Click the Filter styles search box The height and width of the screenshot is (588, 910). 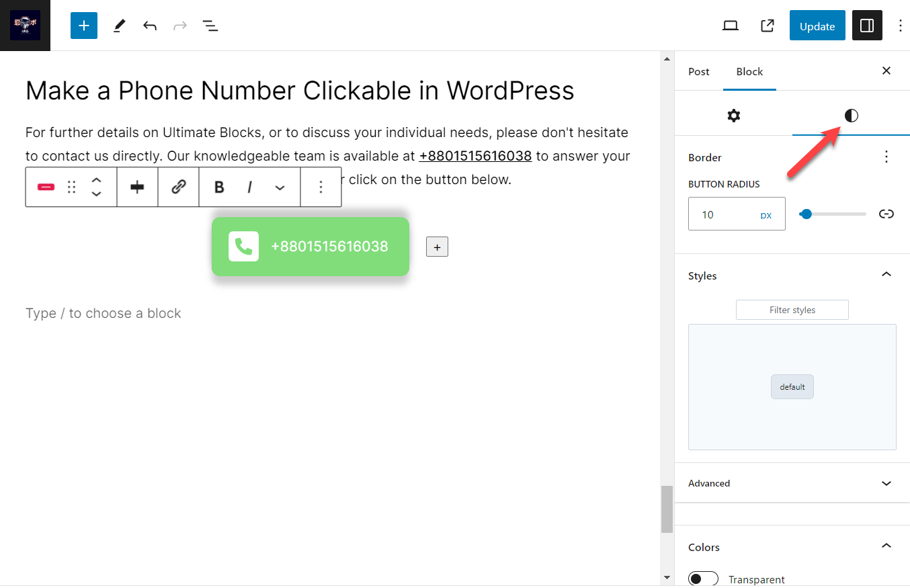(792, 310)
